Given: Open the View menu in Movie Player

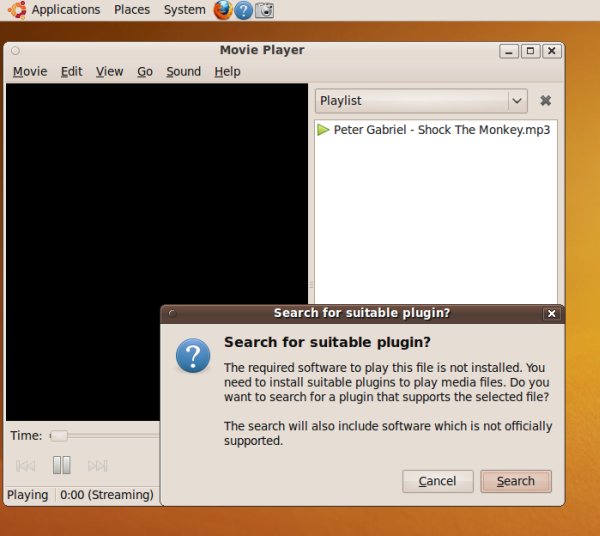Looking at the screenshot, I should point(109,72).
